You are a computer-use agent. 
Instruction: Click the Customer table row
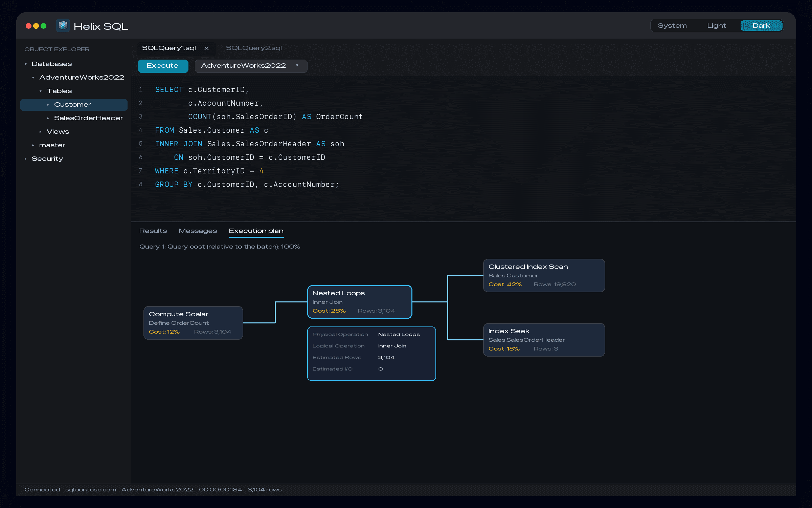pyautogui.click(x=74, y=105)
